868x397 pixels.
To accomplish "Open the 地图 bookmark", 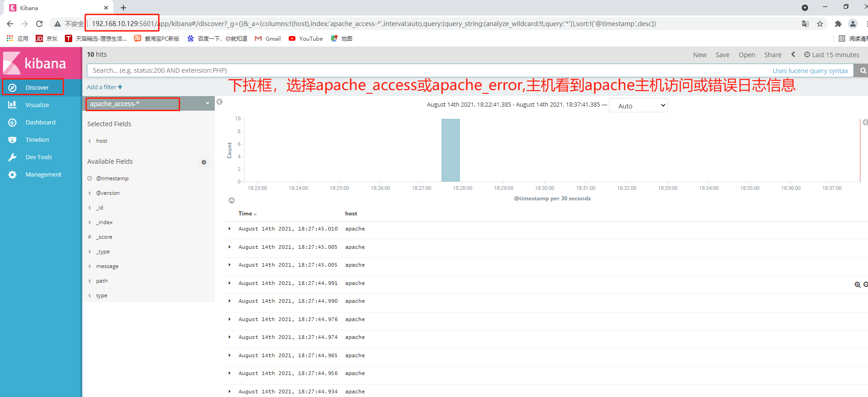I will coord(341,39).
